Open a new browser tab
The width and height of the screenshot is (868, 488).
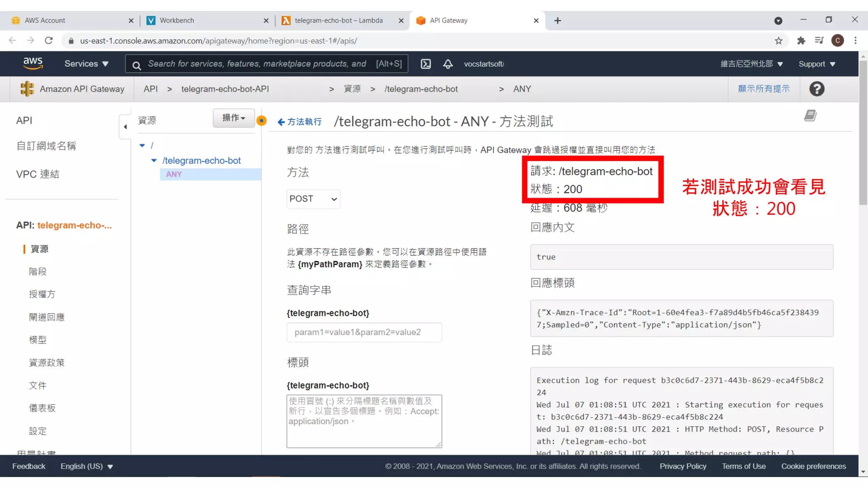click(558, 20)
